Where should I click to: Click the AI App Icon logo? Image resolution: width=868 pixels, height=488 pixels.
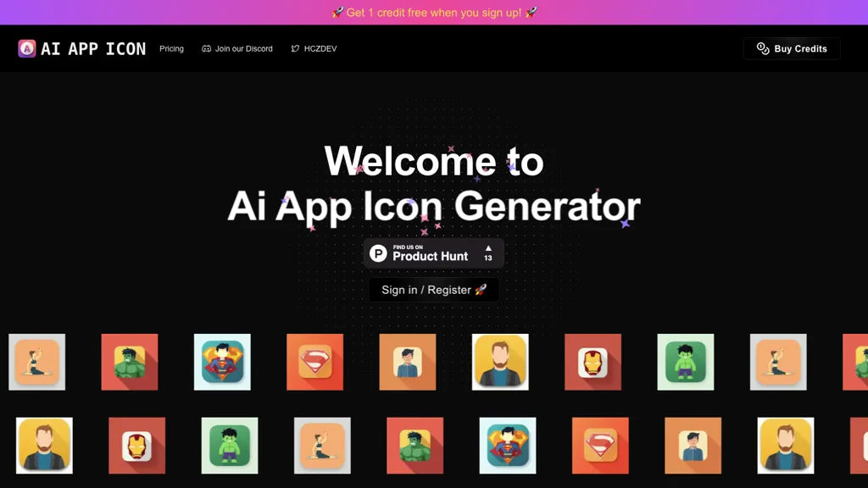(x=81, y=48)
